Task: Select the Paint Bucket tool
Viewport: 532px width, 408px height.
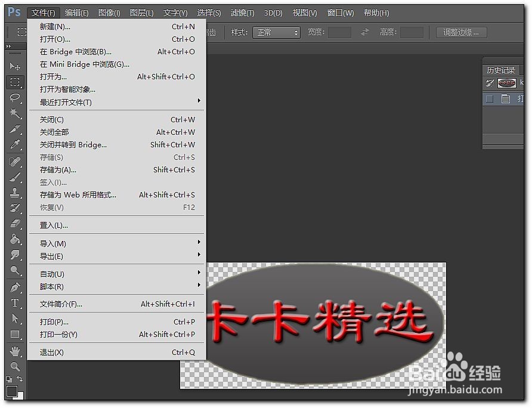Action: pyautogui.click(x=15, y=239)
